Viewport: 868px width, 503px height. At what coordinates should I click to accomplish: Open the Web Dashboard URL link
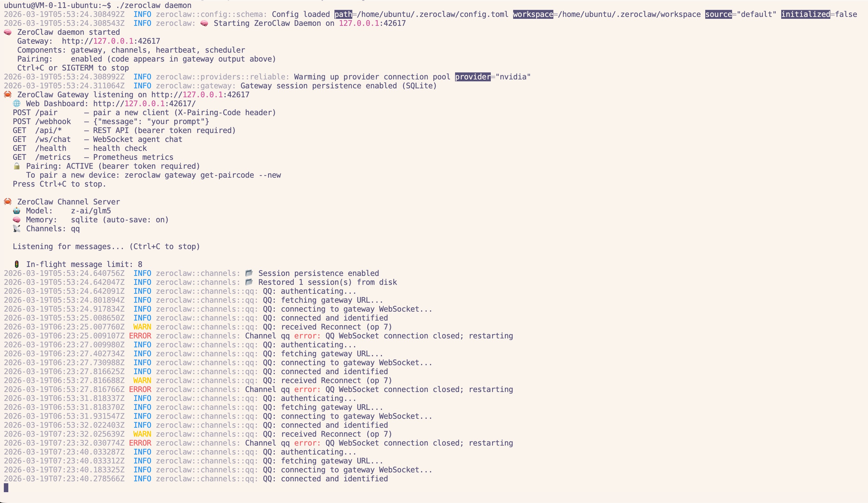(144, 104)
